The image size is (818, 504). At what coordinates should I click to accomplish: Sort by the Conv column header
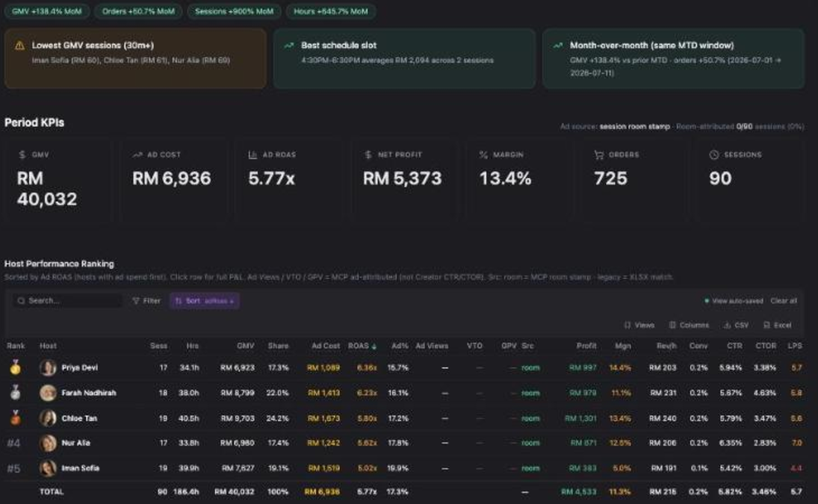[x=698, y=346]
